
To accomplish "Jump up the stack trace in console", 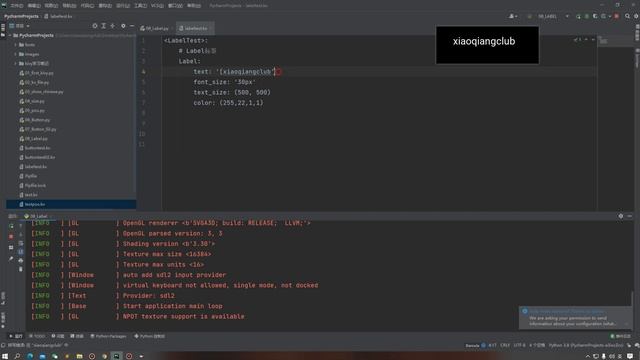I will tap(21, 226).
